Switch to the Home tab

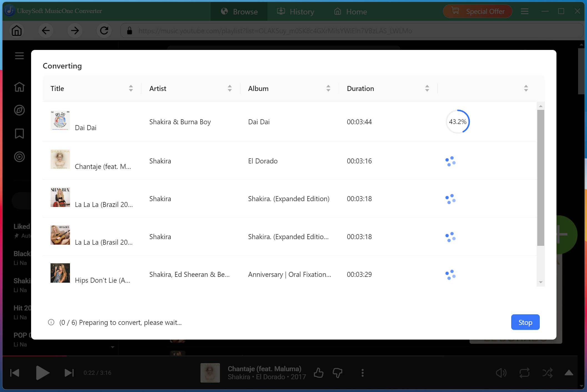350,11
